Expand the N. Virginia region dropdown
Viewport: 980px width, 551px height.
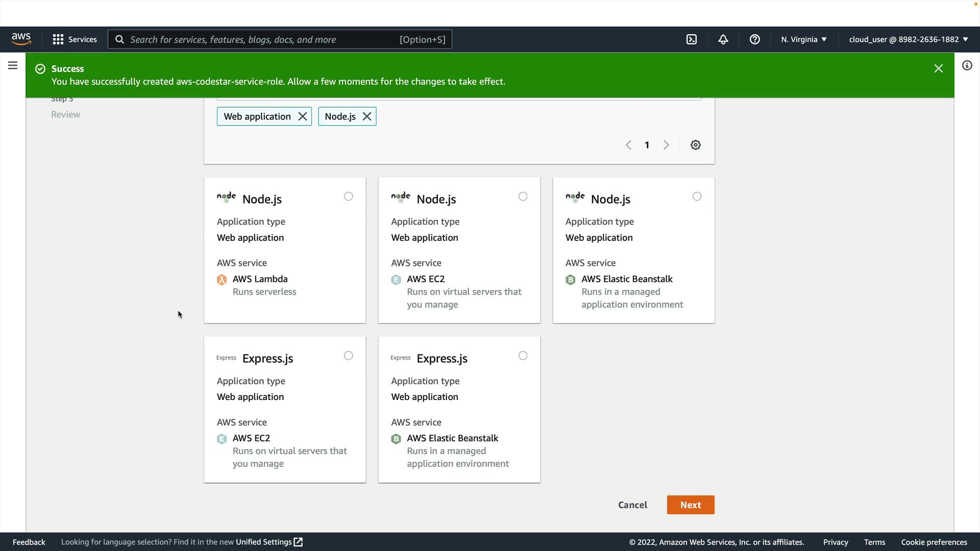point(803,39)
